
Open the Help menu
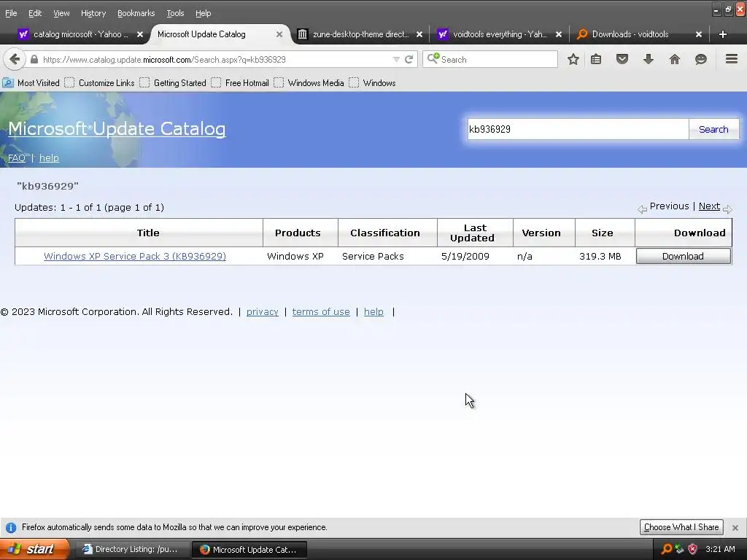tap(203, 13)
